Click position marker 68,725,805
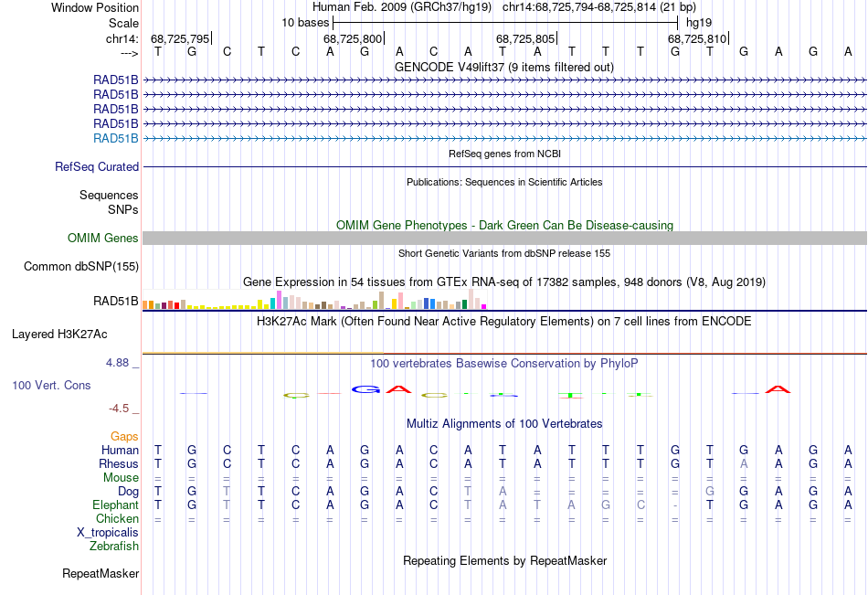 coord(525,38)
